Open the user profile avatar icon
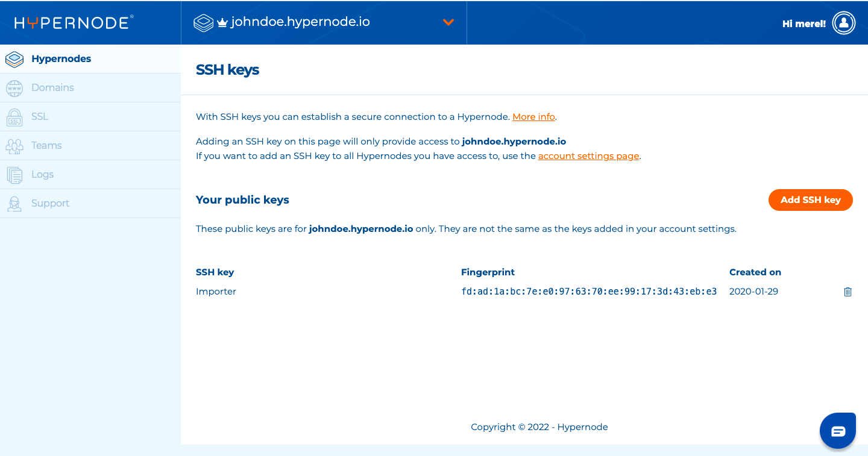Image resolution: width=868 pixels, height=456 pixels. (x=843, y=23)
